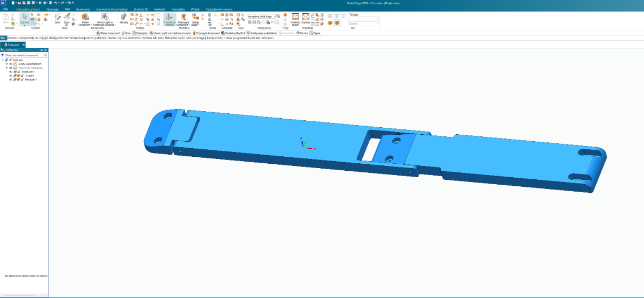
Task: Toggle visibility of Środek.par:1
Action: pyautogui.click(x=11, y=72)
